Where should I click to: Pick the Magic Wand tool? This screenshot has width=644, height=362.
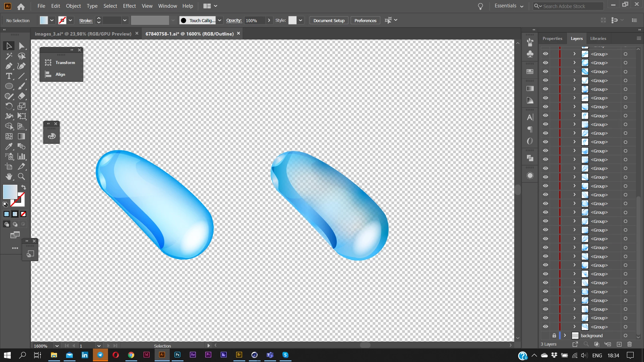click(9, 56)
